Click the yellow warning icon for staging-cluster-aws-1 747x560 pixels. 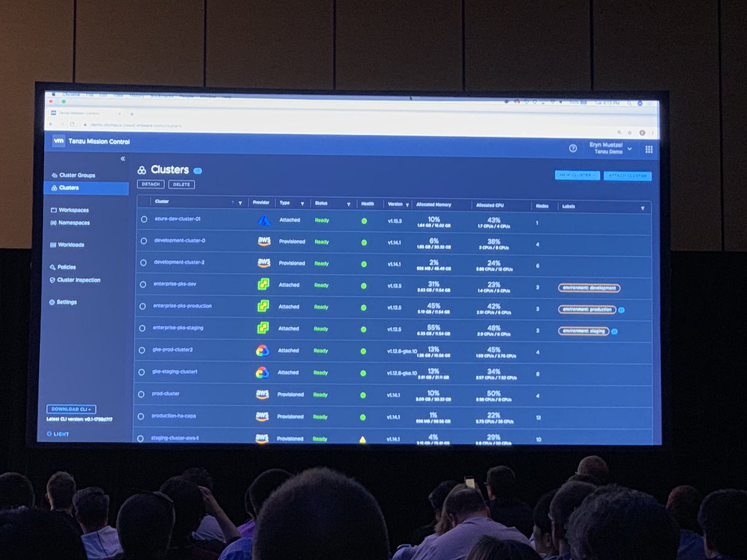point(363,439)
